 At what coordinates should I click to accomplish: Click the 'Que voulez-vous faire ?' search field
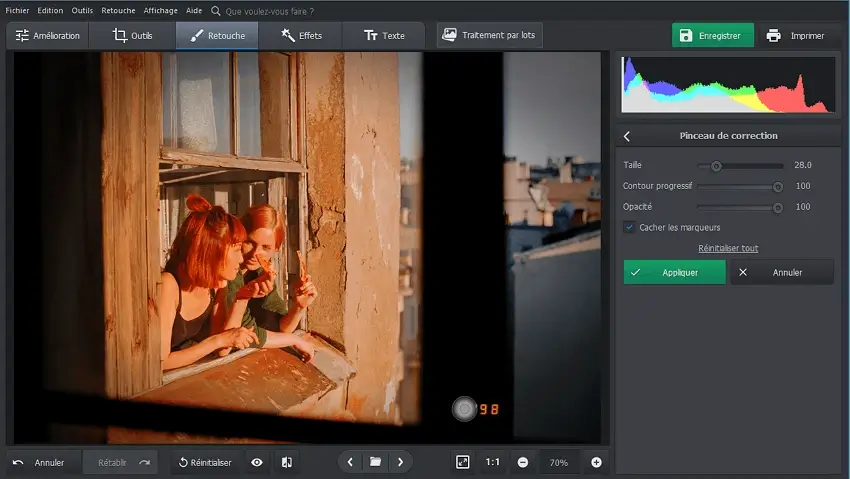point(269,11)
